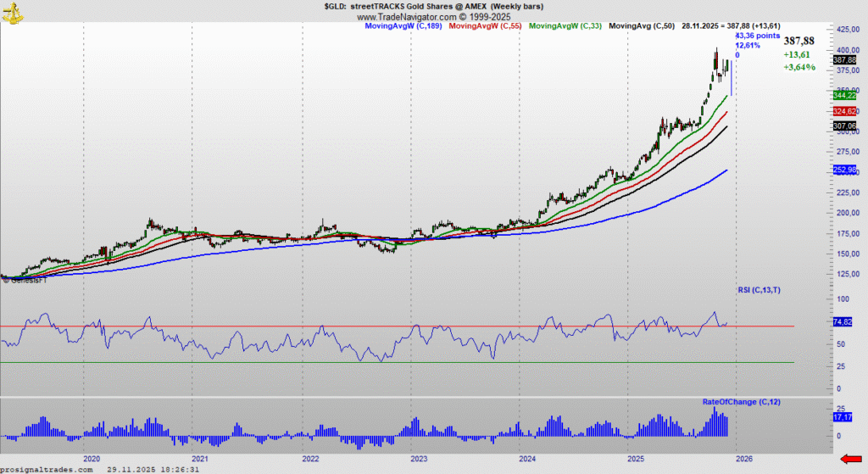Viewport: 868px width, 474px height.
Task: Click the red 324,62 moving average tag
Action: (x=844, y=112)
